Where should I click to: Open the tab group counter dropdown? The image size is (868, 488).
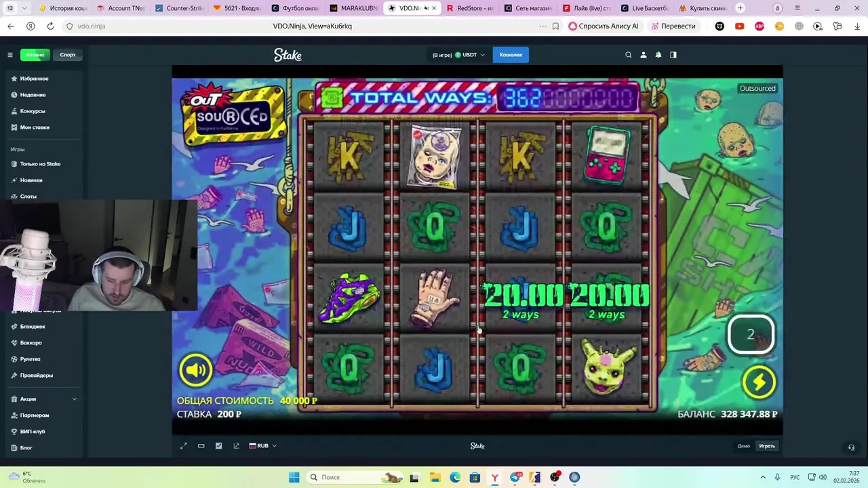16,8
